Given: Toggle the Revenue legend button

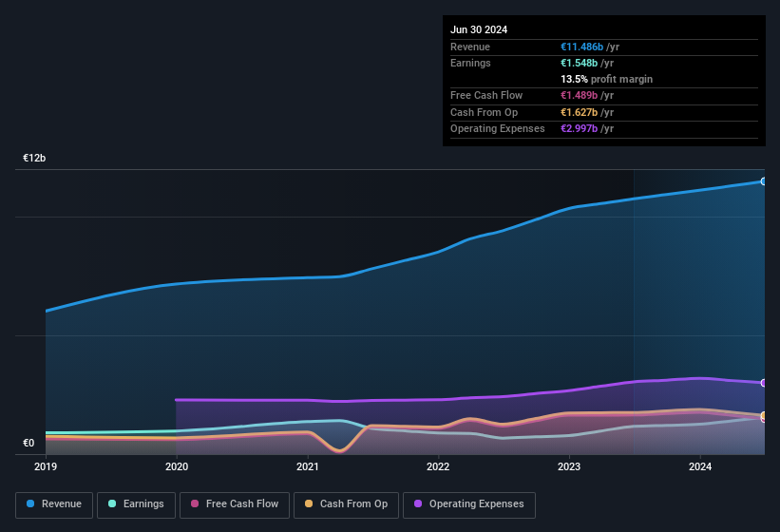Looking at the screenshot, I should (54, 504).
